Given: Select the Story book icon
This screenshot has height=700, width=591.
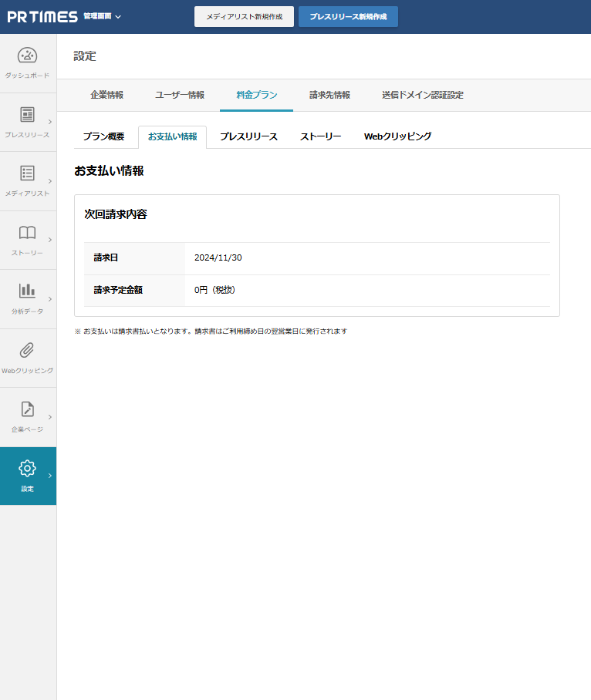Looking at the screenshot, I should pos(28,233).
